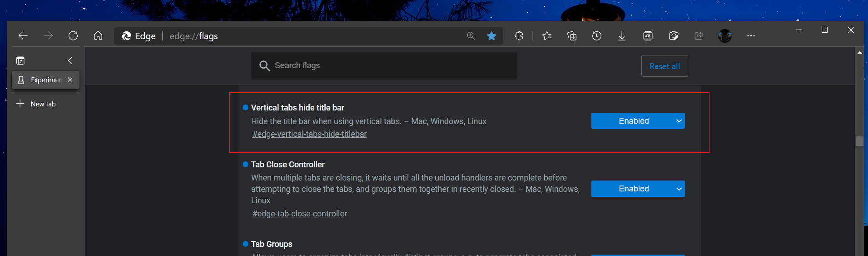This screenshot has width=868, height=256.
Task: Open the Downloads arrow icon
Action: (622, 36)
